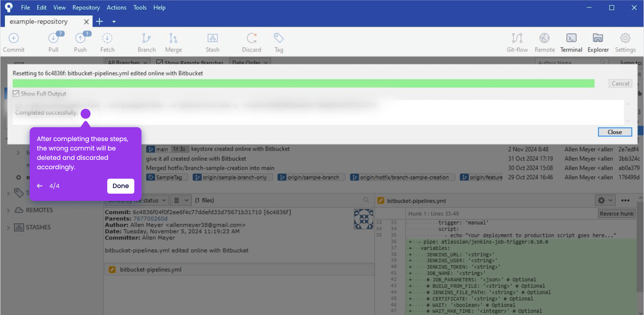Click the Reverse hunk button
644x315 pixels.
click(x=616, y=214)
